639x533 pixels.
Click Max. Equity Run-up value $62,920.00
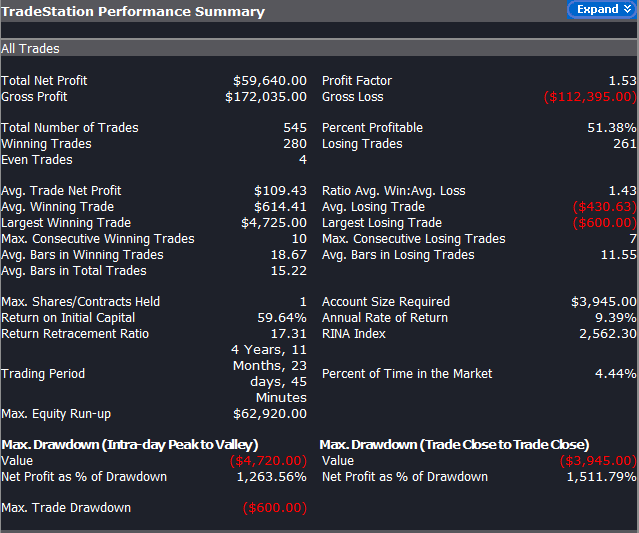coord(270,414)
